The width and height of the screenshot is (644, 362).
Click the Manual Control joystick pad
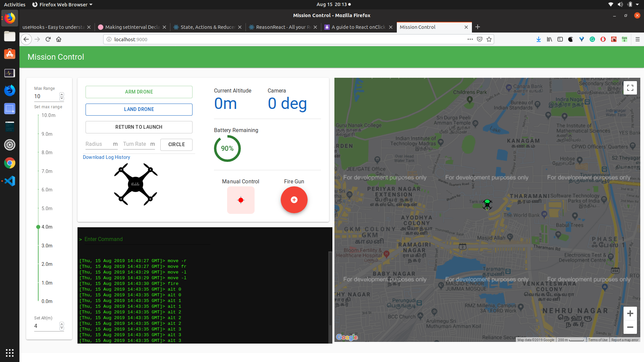tap(240, 200)
